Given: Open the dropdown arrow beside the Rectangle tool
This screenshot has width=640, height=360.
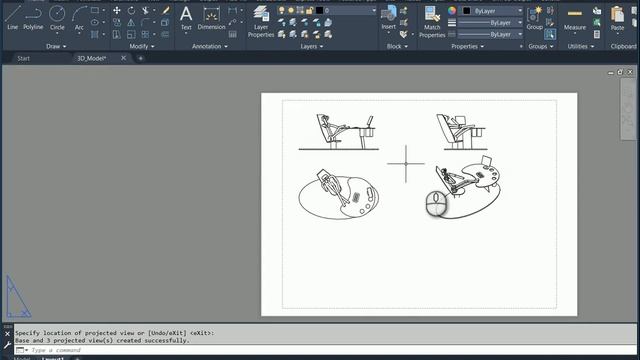Looking at the screenshot, I should click(x=104, y=10).
